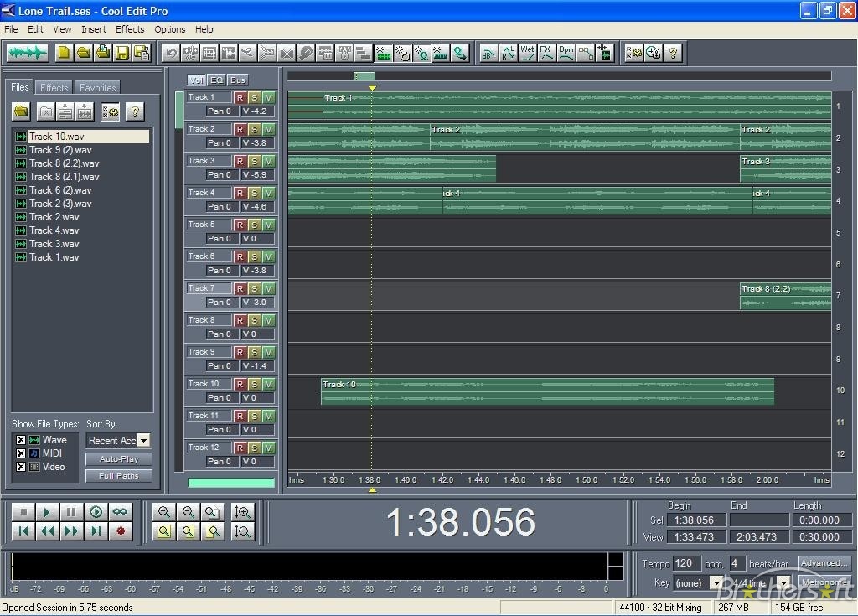The height and width of the screenshot is (616, 858).
Task: Switch to waveform edit view icon
Action: tap(28, 53)
